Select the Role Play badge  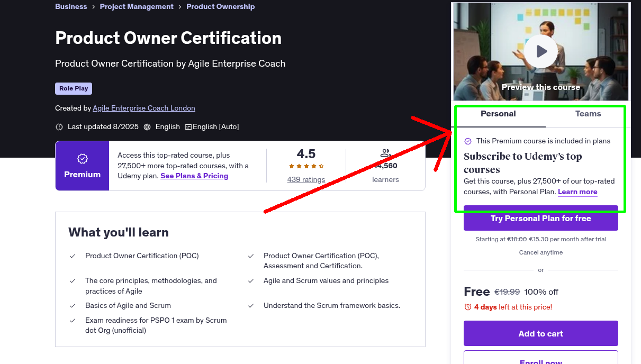[x=74, y=88]
